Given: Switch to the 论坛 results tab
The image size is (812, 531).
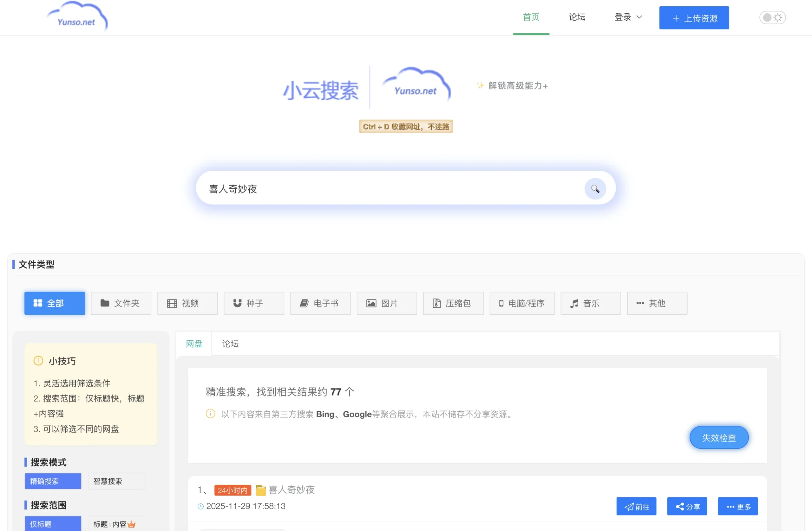Looking at the screenshot, I should [x=230, y=344].
